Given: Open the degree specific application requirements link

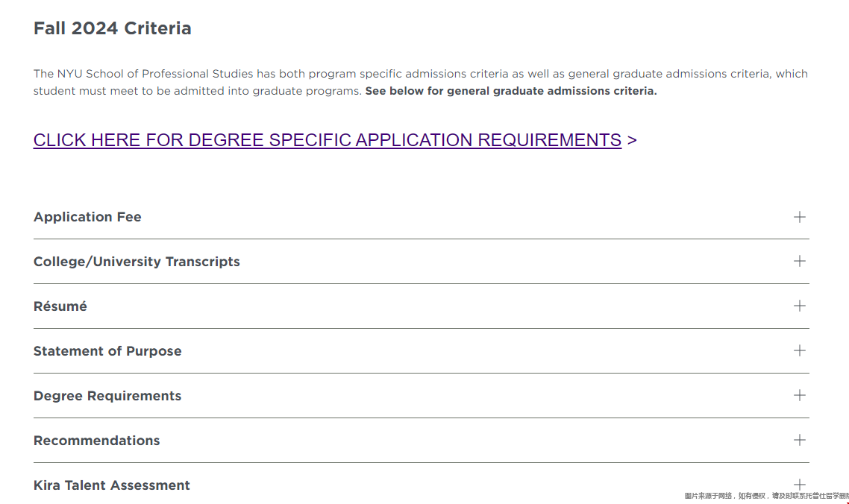Looking at the screenshot, I should click(327, 140).
